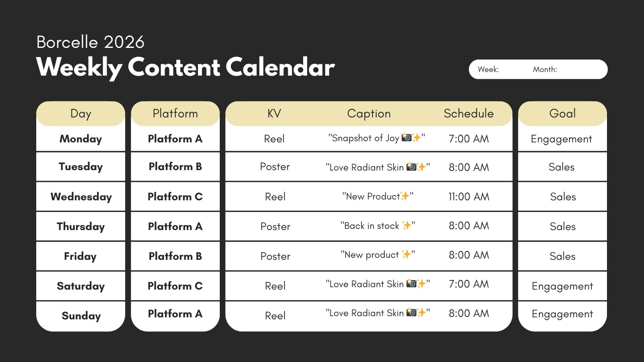Click the Borcelle 2026 subtitle text
644x362 pixels.
pyautogui.click(x=91, y=42)
